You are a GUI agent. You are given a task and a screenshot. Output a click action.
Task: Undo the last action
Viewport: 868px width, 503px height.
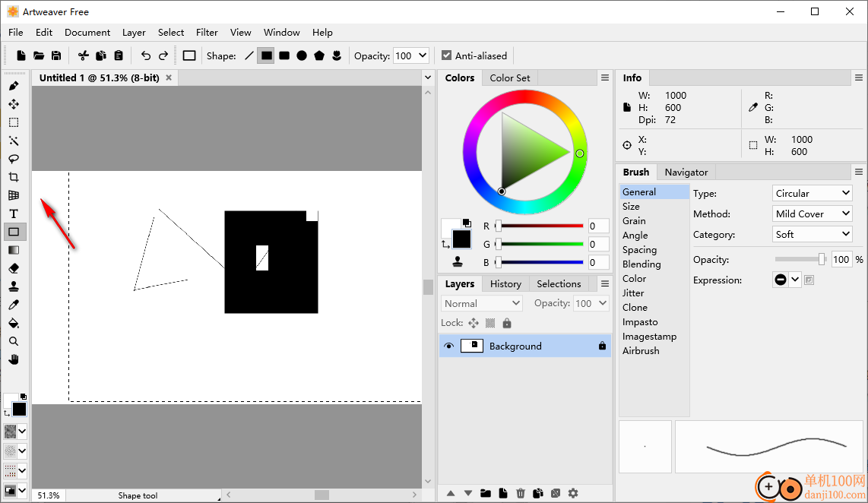coord(146,55)
